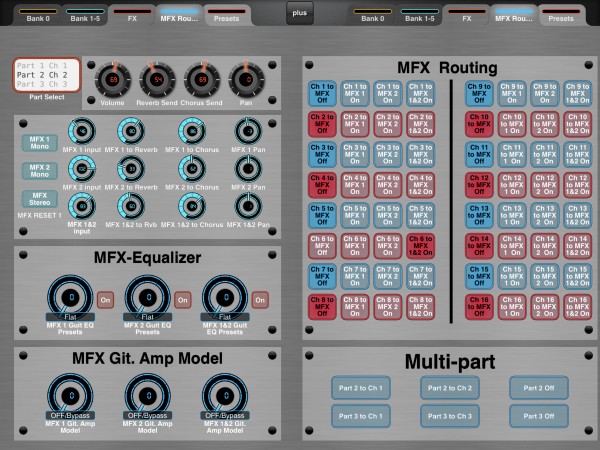Click the MFX 1 to Reverb knob
This screenshot has height=450, width=600.
(131, 131)
